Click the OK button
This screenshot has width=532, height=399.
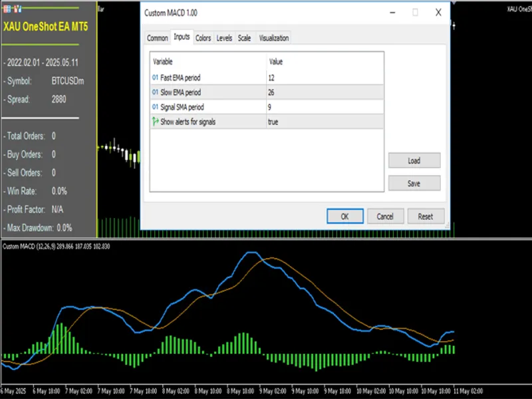(x=344, y=216)
